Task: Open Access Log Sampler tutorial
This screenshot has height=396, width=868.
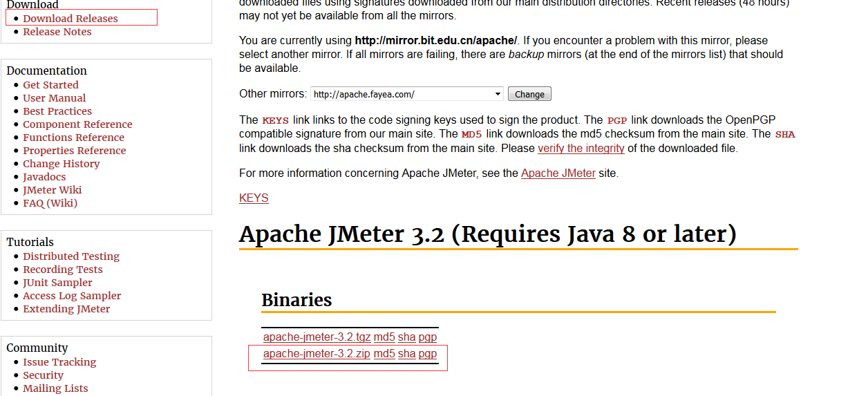Action: tap(72, 296)
